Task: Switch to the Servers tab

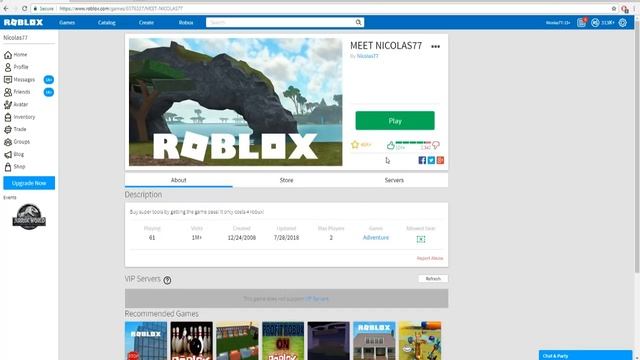Action: 394,180
